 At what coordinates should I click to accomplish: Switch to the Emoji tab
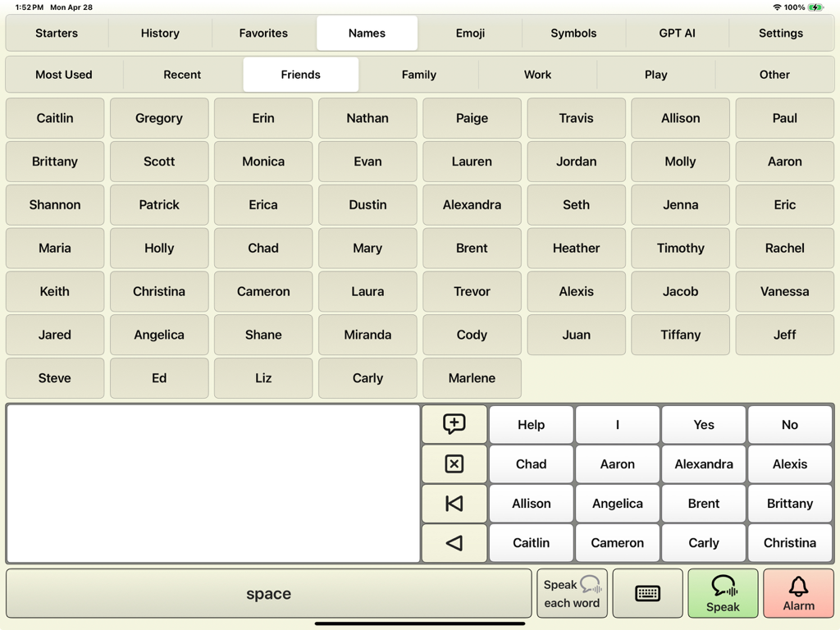[x=470, y=34]
